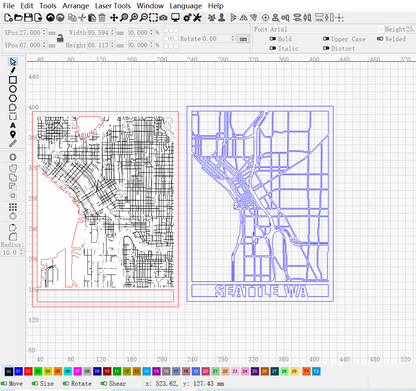Open the Laser Tools menu
416x391 pixels.
(113, 6)
